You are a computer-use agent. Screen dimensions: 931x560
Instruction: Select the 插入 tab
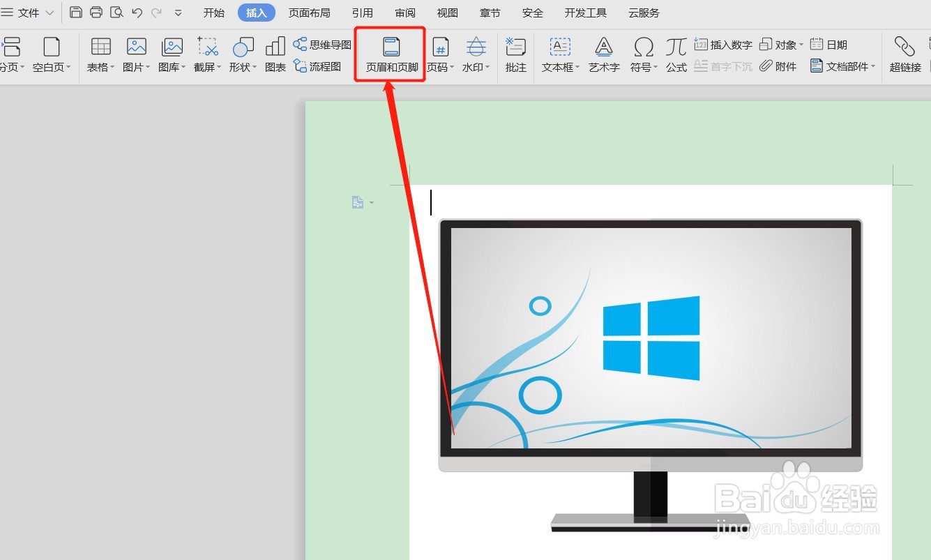tap(257, 13)
